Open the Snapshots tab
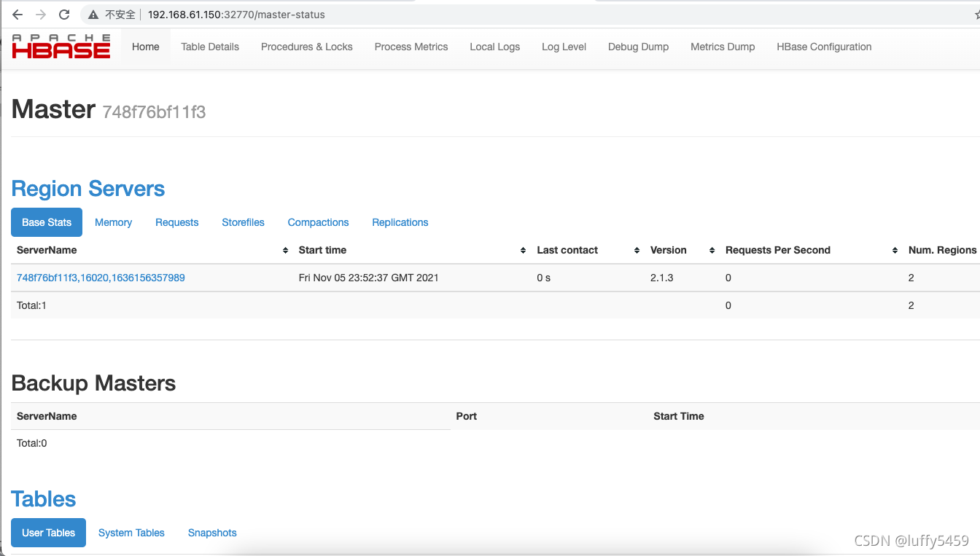The image size is (980, 556). [212, 533]
